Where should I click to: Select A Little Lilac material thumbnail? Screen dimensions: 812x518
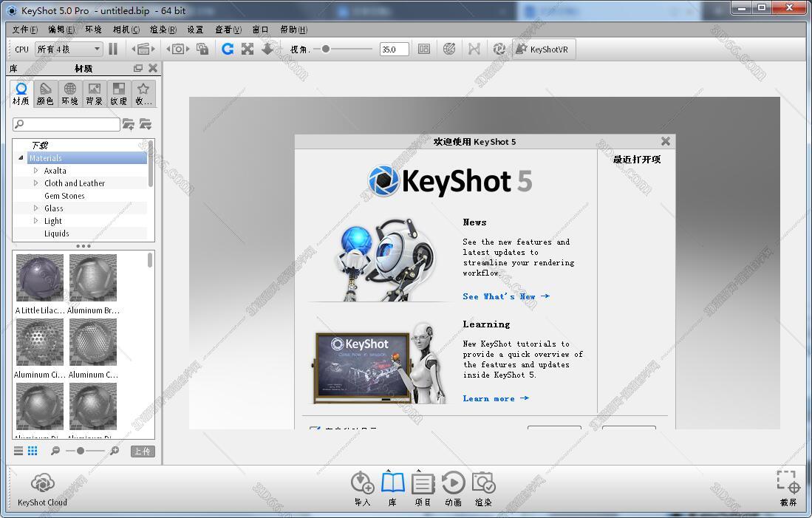click(x=40, y=278)
